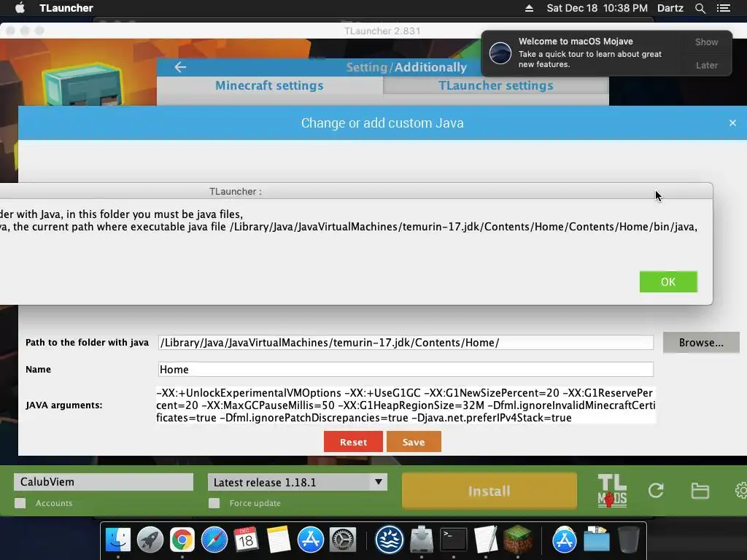
Task: Click the Dartz user menu item
Action: click(670, 8)
